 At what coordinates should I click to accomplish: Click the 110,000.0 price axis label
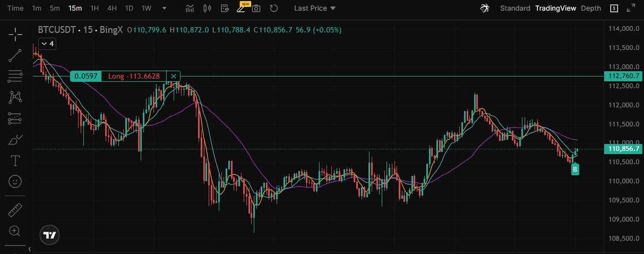623,181
